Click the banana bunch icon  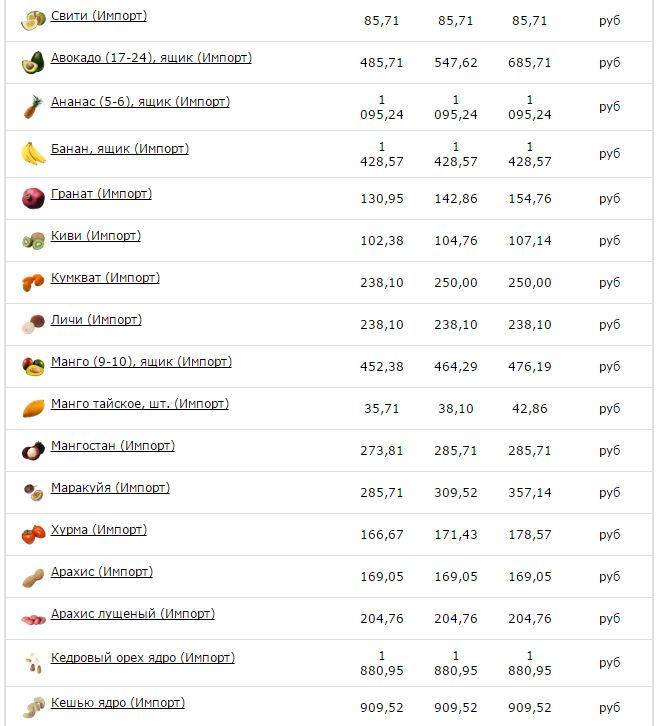(x=33, y=154)
